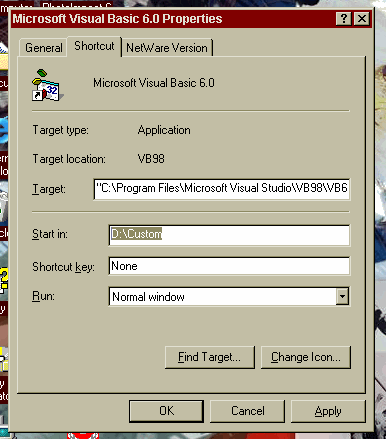Image resolution: width=386 pixels, height=439 pixels.
Task: Click the Apply button
Action: 328,411
